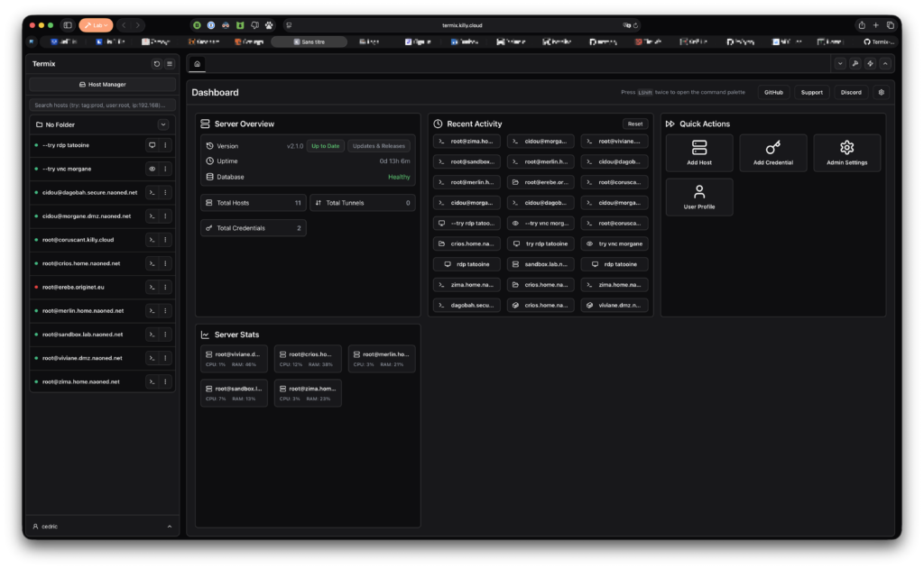Image resolution: width=924 pixels, height=569 pixels.
Task: Open more options for root@erebe.originet.eu
Action: (x=165, y=287)
